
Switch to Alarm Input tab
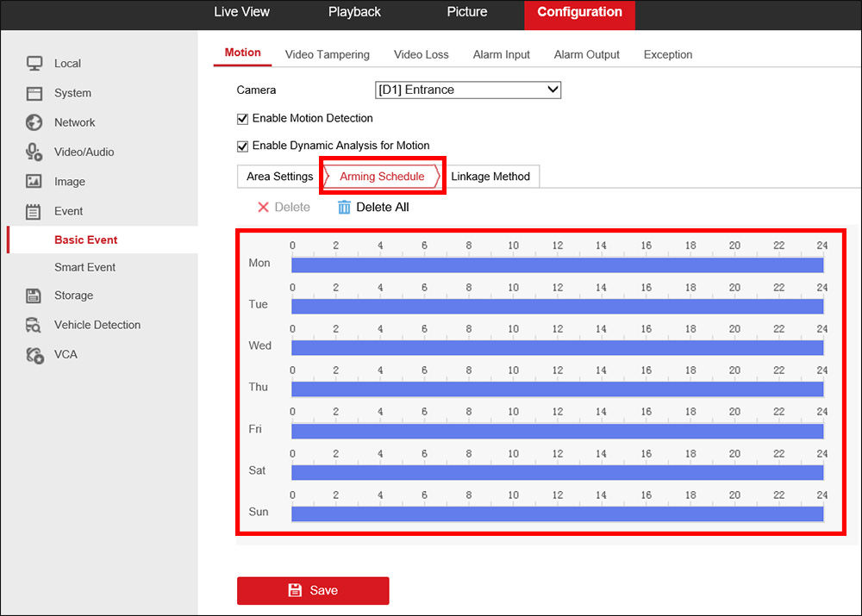tap(502, 54)
